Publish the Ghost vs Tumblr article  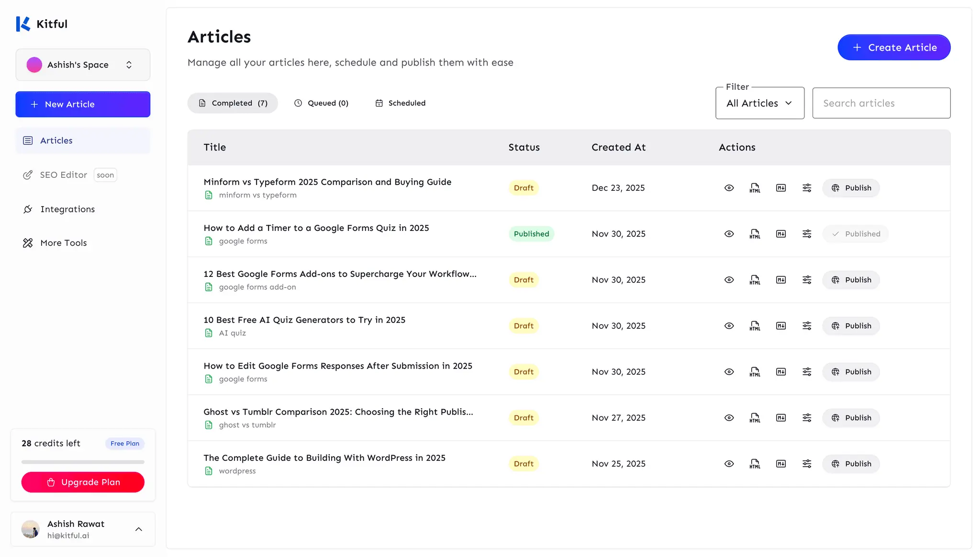click(851, 417)
